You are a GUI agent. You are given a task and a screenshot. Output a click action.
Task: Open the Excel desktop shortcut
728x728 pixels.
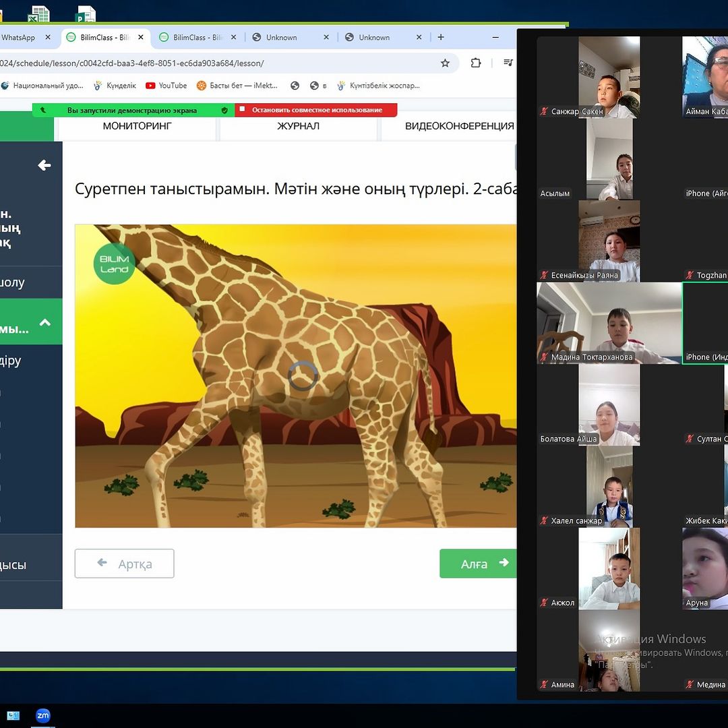(38, 14)
